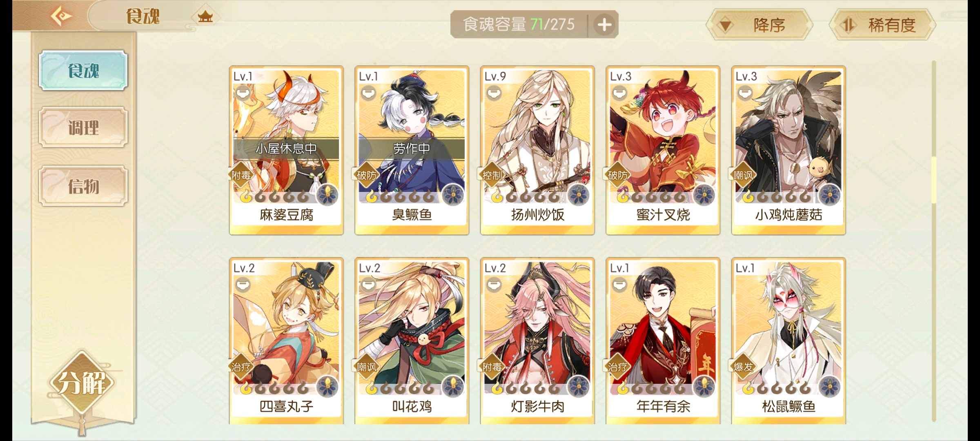Select the 臭鳜鱼 card
Image resolution: width=980 pixels, height=441 pixels.
412,150
